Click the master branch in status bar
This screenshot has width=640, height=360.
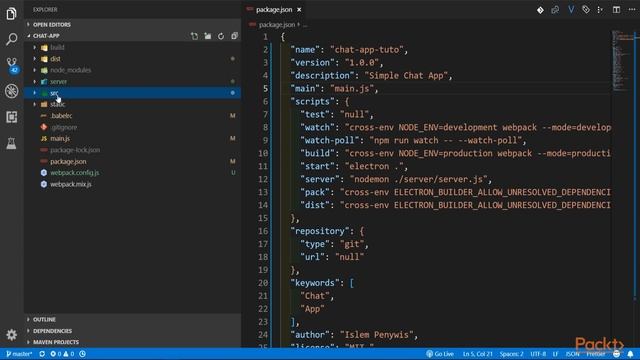point(19,354)
